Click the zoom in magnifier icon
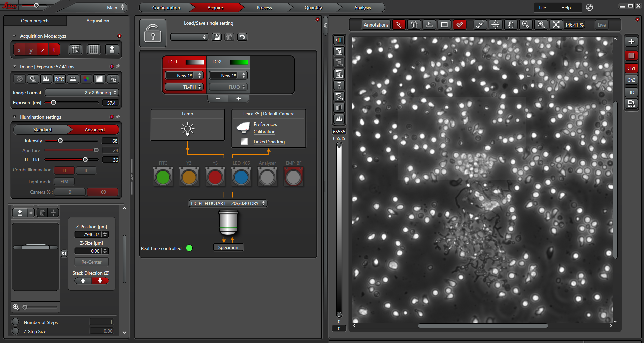This screenshot has height=343, width=644. tap(541, 25)
